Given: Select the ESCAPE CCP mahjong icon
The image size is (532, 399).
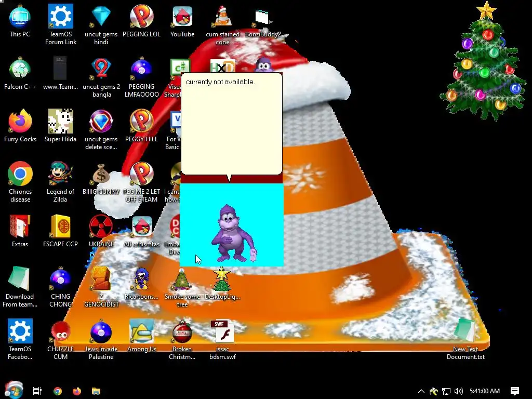Looking at the screenshot, I should click(60, 231).
